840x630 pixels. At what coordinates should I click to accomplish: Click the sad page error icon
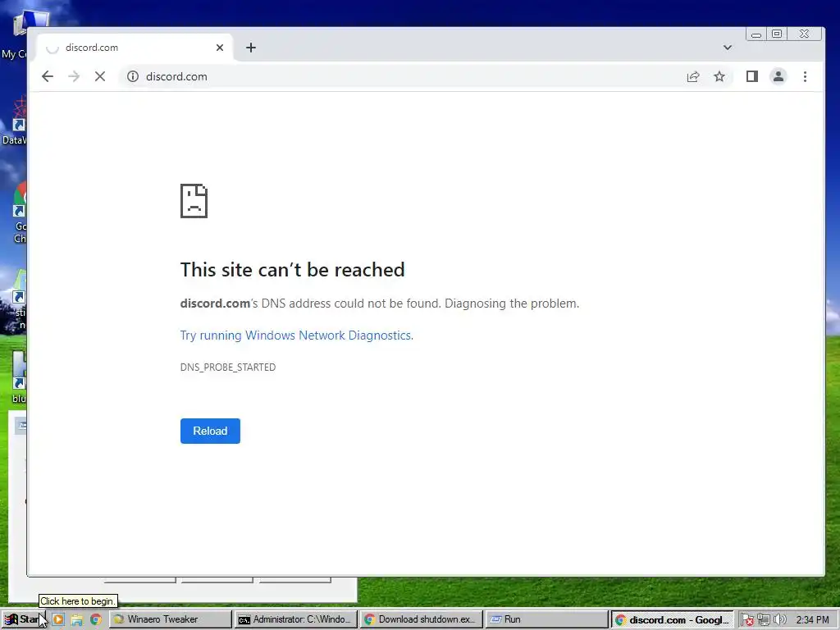[x=194, y=201]
